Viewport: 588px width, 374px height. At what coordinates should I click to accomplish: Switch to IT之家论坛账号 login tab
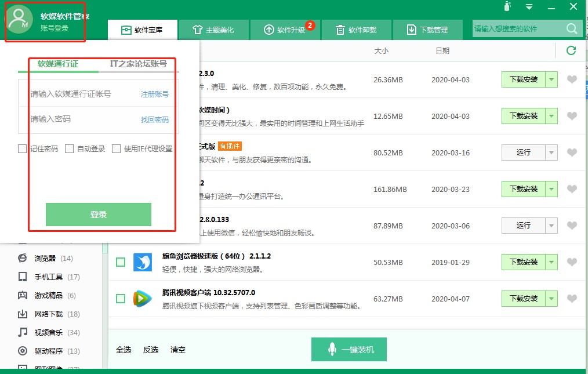(138, 64)
